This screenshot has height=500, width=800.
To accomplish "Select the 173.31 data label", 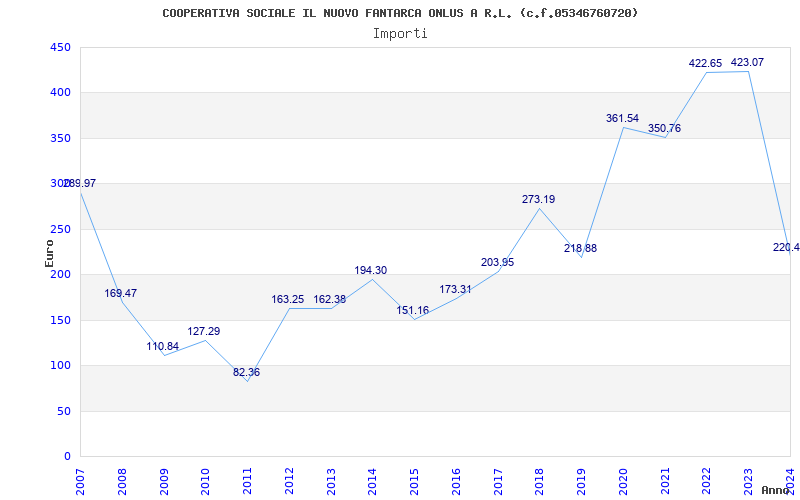I will tap(456, 289).
